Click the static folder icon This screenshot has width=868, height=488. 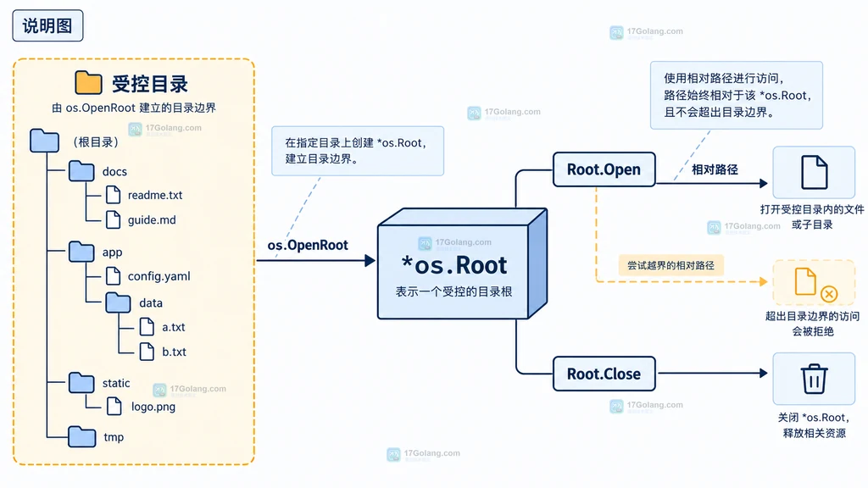click(81, 382)
